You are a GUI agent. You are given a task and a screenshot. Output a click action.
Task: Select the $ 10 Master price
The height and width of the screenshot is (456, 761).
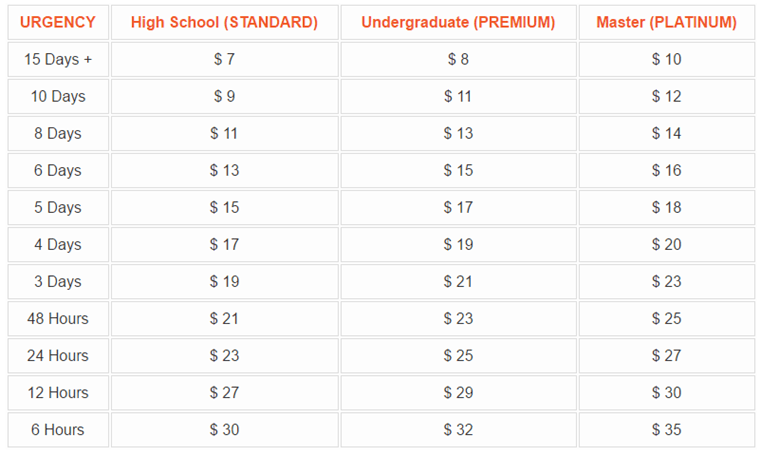point(666,59)
